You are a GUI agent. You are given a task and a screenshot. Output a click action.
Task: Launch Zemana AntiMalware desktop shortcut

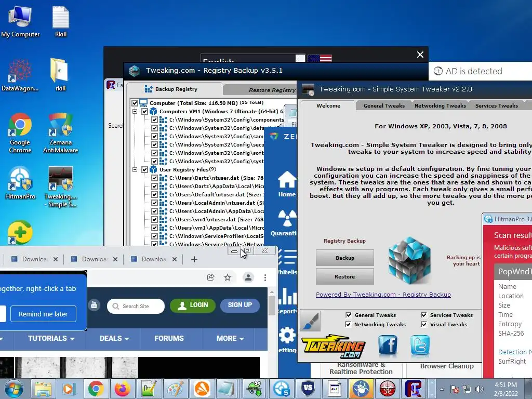click(60, 133)
